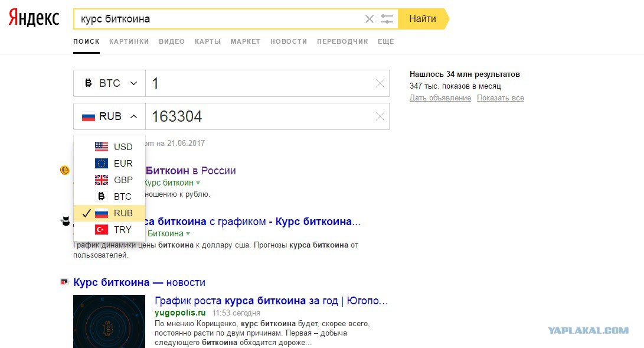This screenshot has width=644, height=348.
Task: Collapse the RUB currency dropdown
Action: click(x=109, y=116)
